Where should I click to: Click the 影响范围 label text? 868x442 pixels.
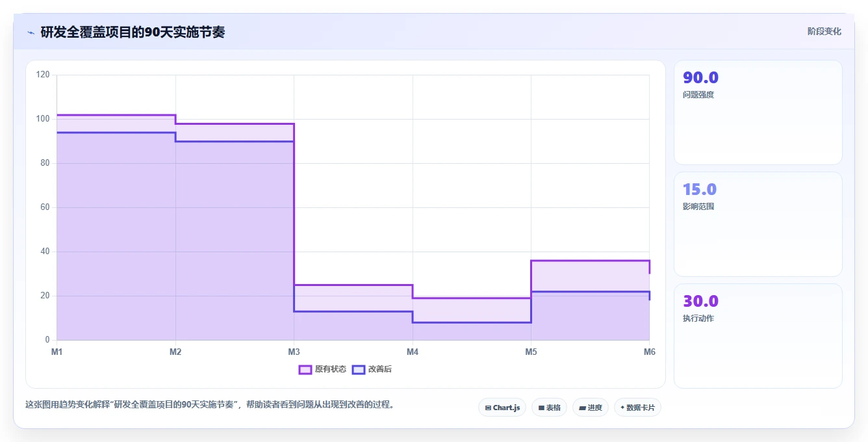[698, 207]
